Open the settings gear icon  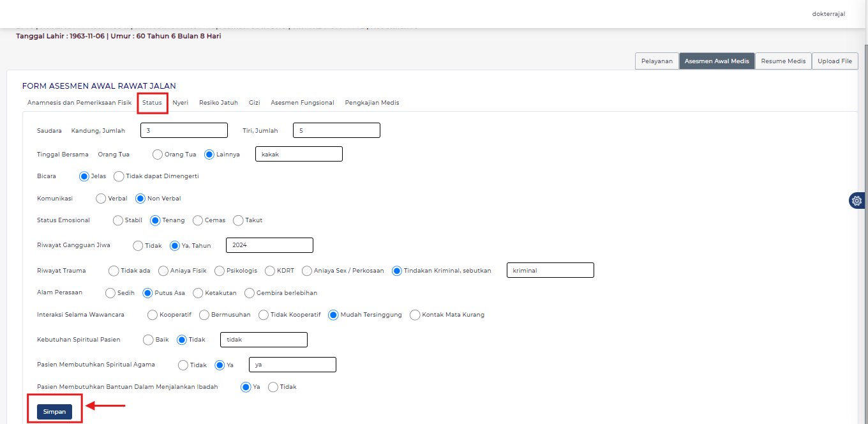(x=857, y=201)
